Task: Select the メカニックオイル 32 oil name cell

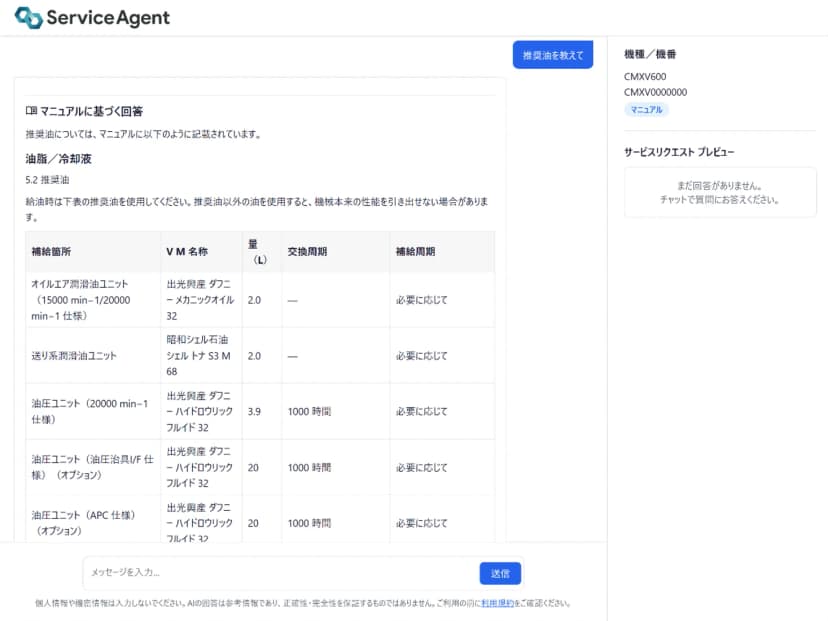Action: (201, 300)
